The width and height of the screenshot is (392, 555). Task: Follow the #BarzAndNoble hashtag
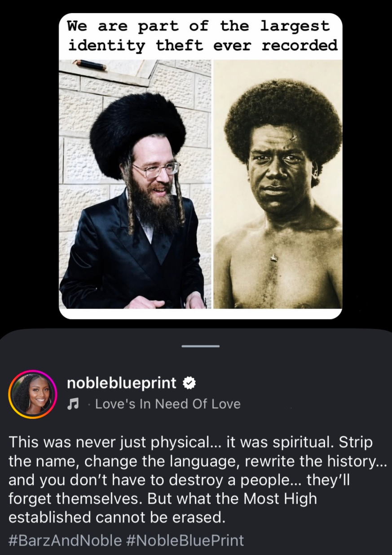[x=65, y=540]
